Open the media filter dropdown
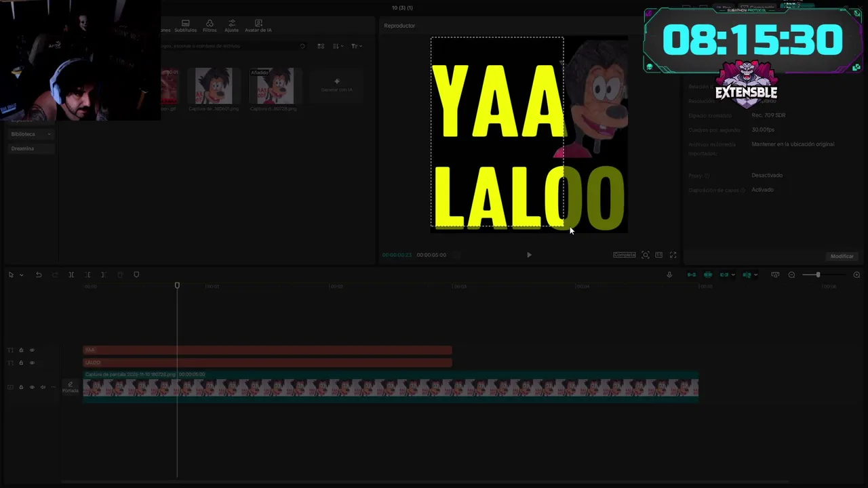The width and height of the screenshot is (868, 488). coord(356,46)
